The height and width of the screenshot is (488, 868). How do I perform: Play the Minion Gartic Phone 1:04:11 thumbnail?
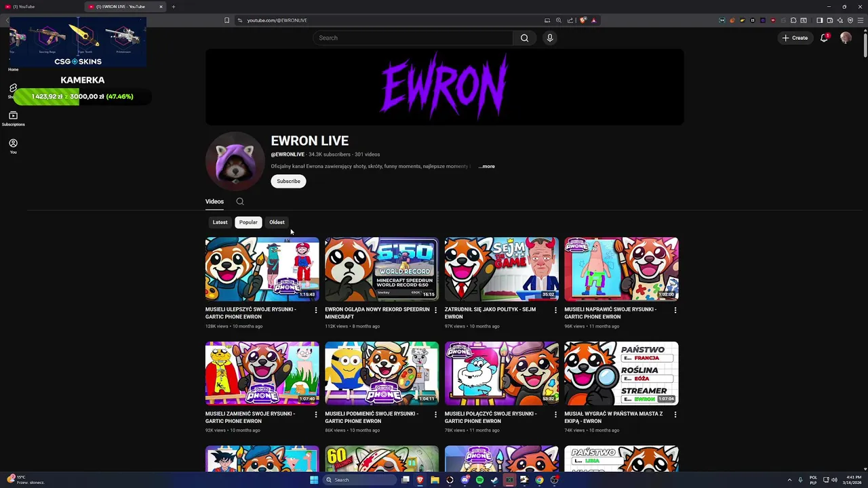point(382,373)
